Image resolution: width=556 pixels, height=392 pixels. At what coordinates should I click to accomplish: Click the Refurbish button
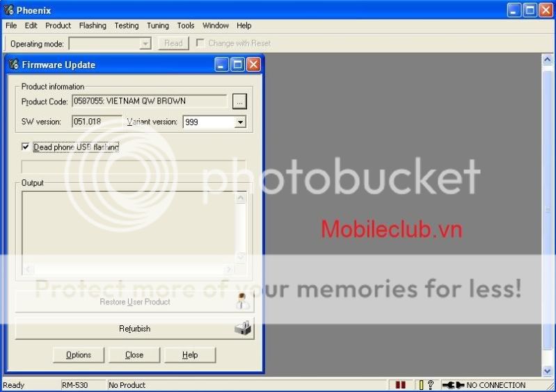pos(135,329)
